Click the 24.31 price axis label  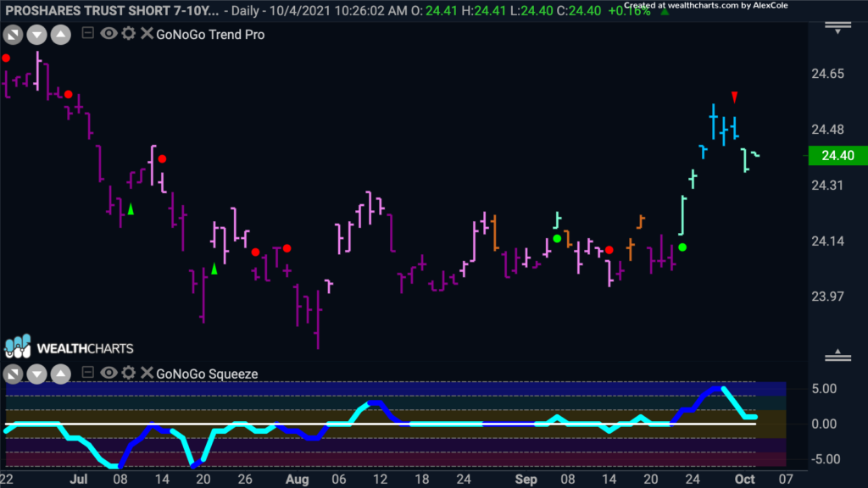[x=827, y=186]
